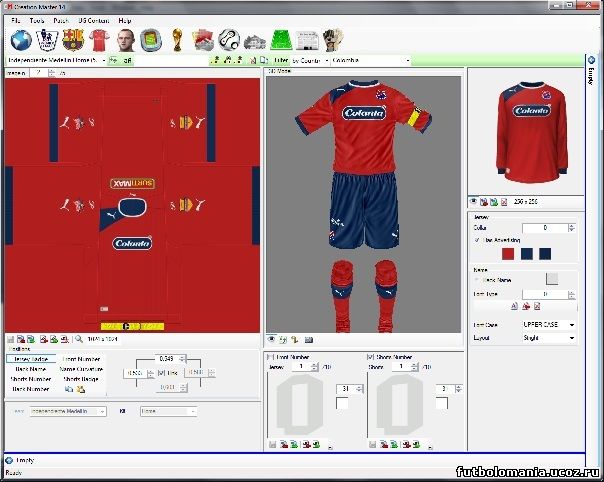
Task: Click the Font Type stepper arrows
Action: pyautogui.click(x=572, y=294)
